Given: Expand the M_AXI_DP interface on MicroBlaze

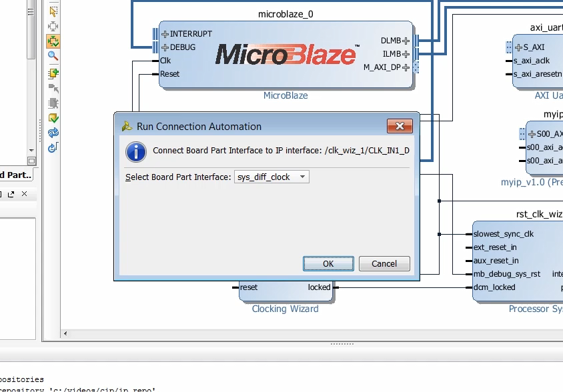Looking at the screenshot, I should pos(406,67).
